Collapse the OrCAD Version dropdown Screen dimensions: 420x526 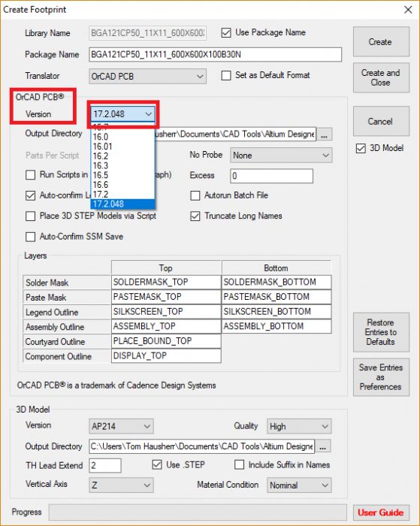click(x=122, y=114)
